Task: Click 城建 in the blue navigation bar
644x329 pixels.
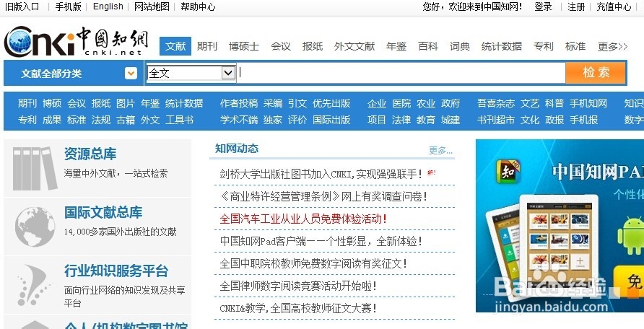Action: coord(451,120)
